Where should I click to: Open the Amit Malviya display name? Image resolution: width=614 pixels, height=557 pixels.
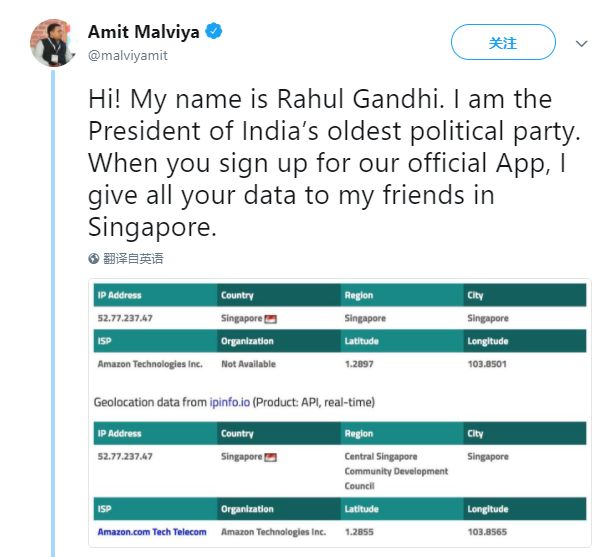(x=144, y=32)
